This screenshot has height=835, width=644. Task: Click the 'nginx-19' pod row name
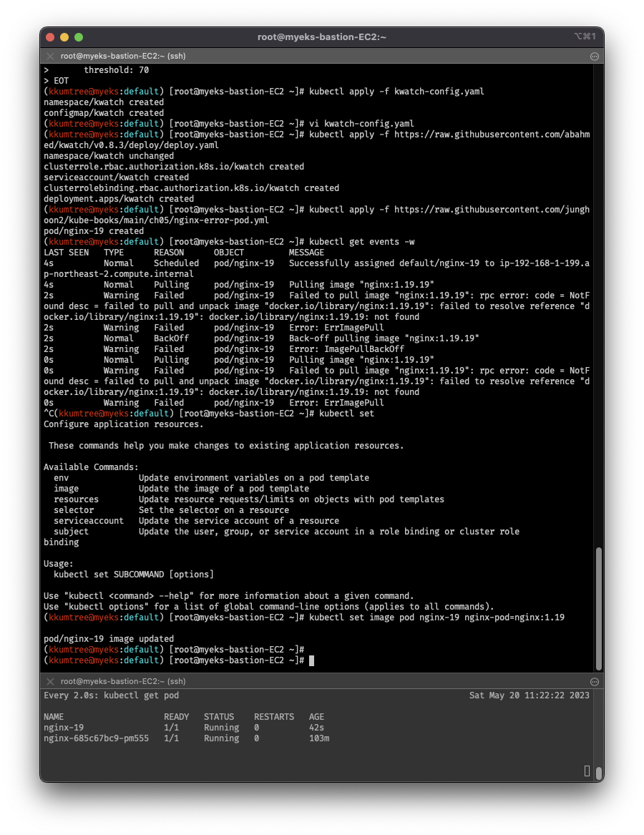click(x=64, y=728)
